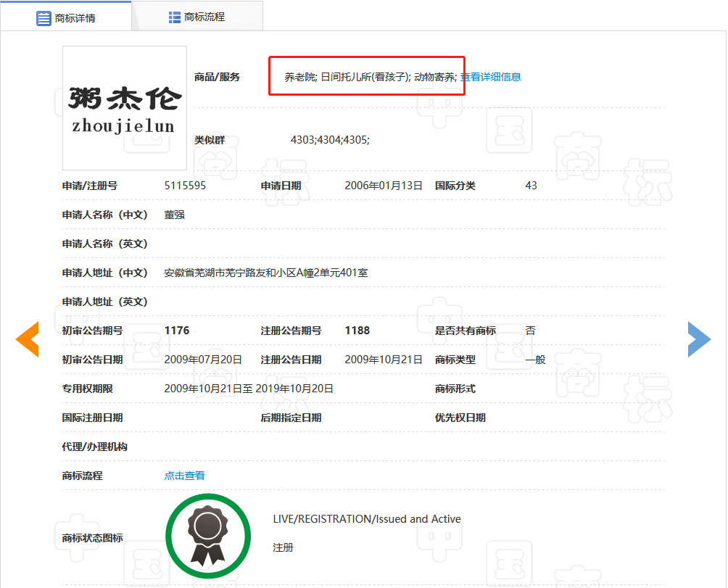The width and height of the screenshot is (728, 588).
Task: Click the zhoujielun trademark image
Action: pos(124,107)
